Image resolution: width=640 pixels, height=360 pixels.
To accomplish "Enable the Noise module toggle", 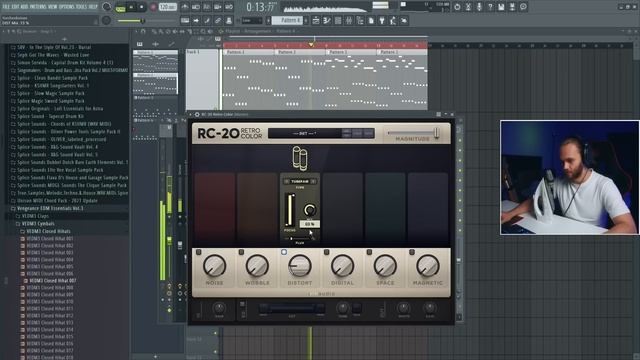I will 199,252.
